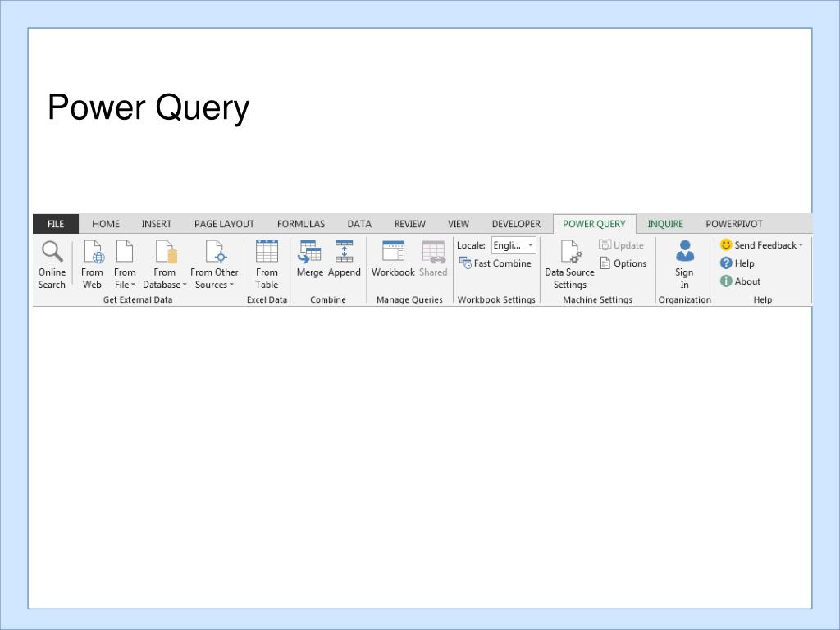This screenshot has width=840, height=630.
Task: Sign In to organization
Action: 685,265
